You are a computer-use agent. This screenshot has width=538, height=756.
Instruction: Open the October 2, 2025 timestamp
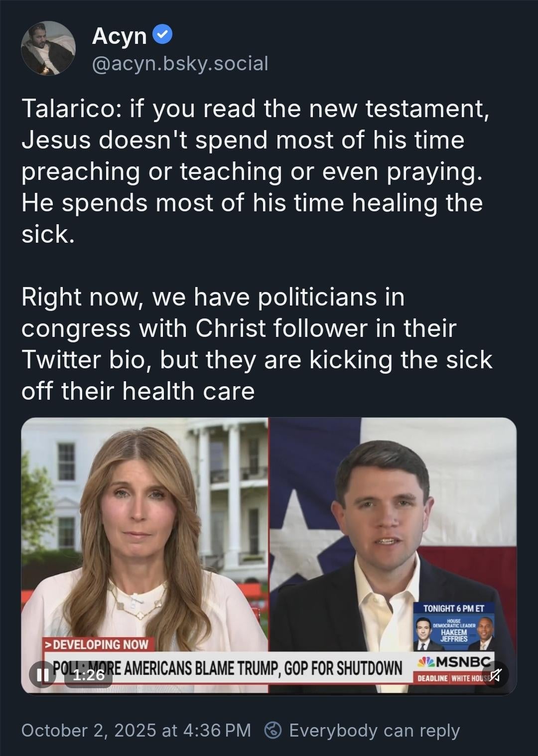pos(136,730)
